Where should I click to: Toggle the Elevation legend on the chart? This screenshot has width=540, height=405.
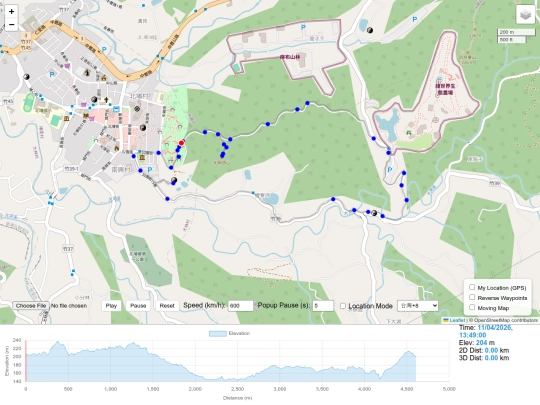pyautogui.click(x=229, y=333)
